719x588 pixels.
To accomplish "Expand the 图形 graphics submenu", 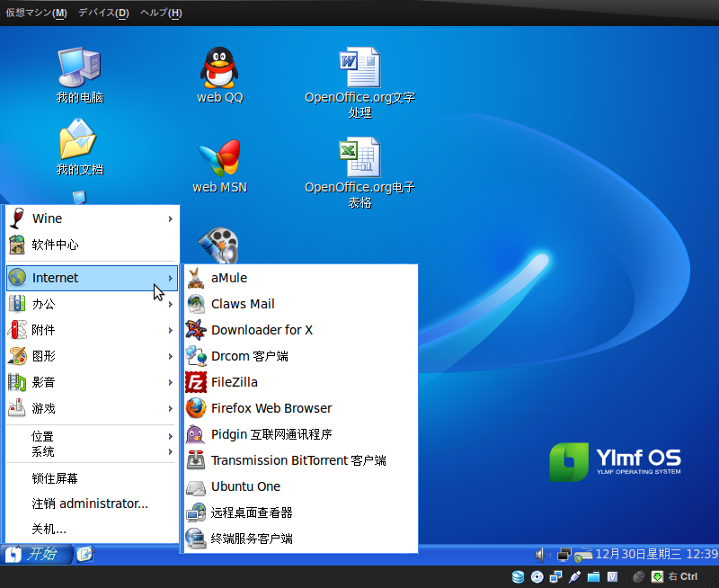I will (x=52, y=356).
